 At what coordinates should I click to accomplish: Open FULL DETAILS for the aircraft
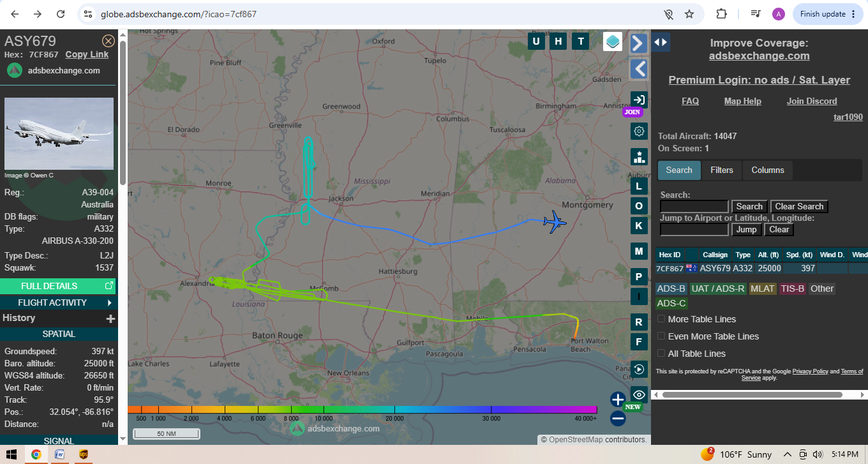coord(58,286)
